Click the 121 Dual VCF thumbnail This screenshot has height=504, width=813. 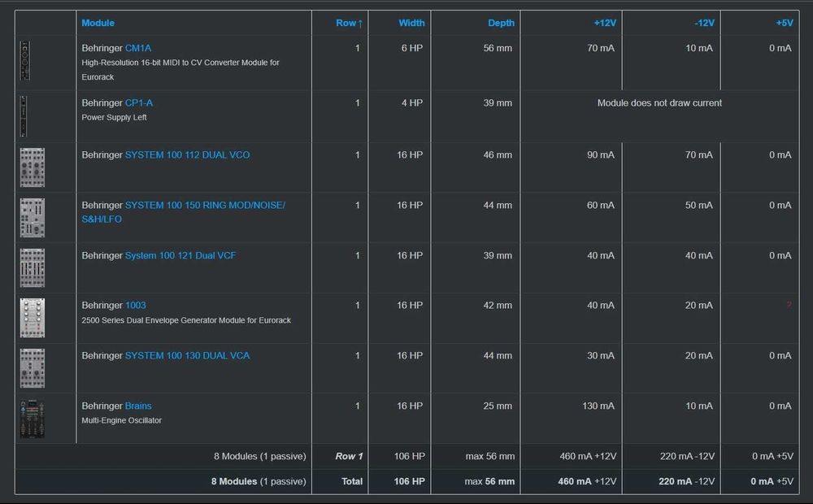(33, 267)
